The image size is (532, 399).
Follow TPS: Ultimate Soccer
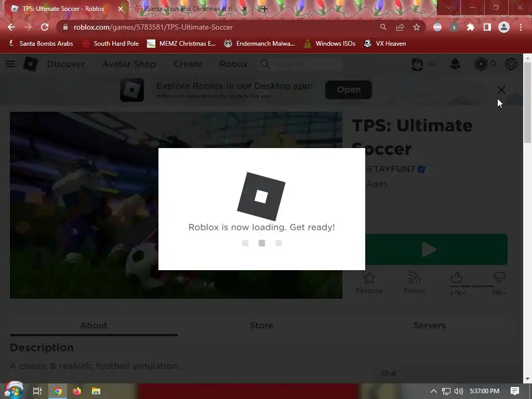pos(414,283)
